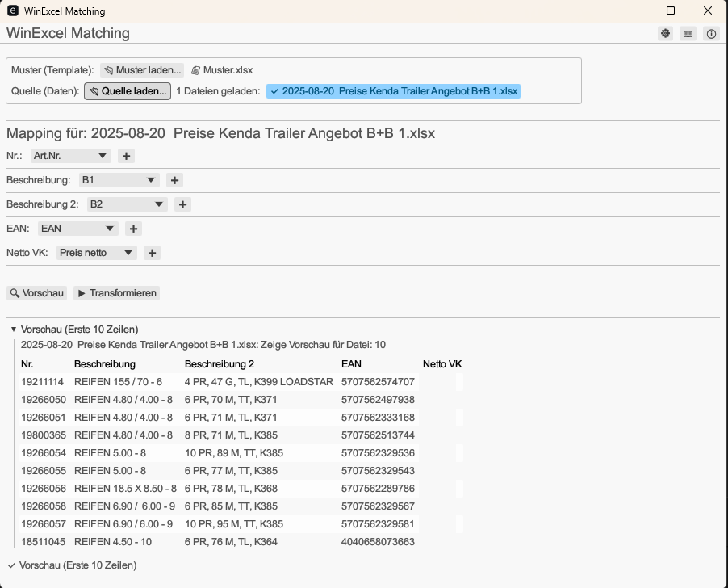Open the documentation book icon
This screenshot has width=728, height=588.
[x=687, y=33]
